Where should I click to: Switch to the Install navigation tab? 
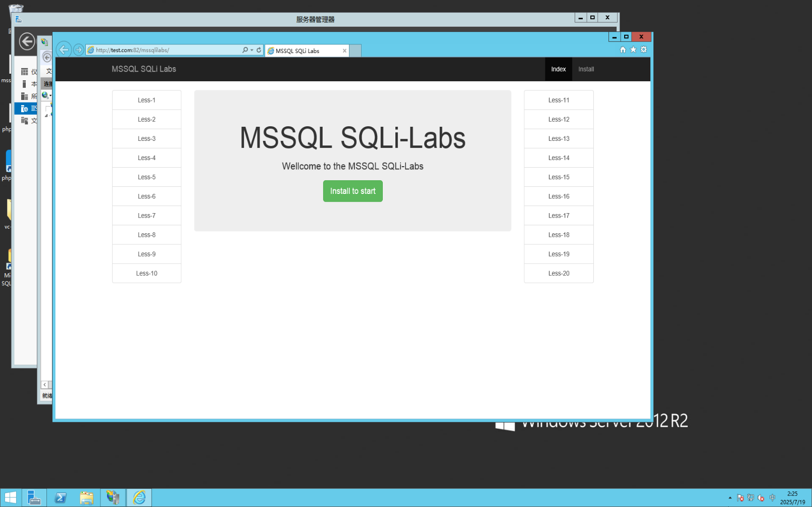coord(586,69)
